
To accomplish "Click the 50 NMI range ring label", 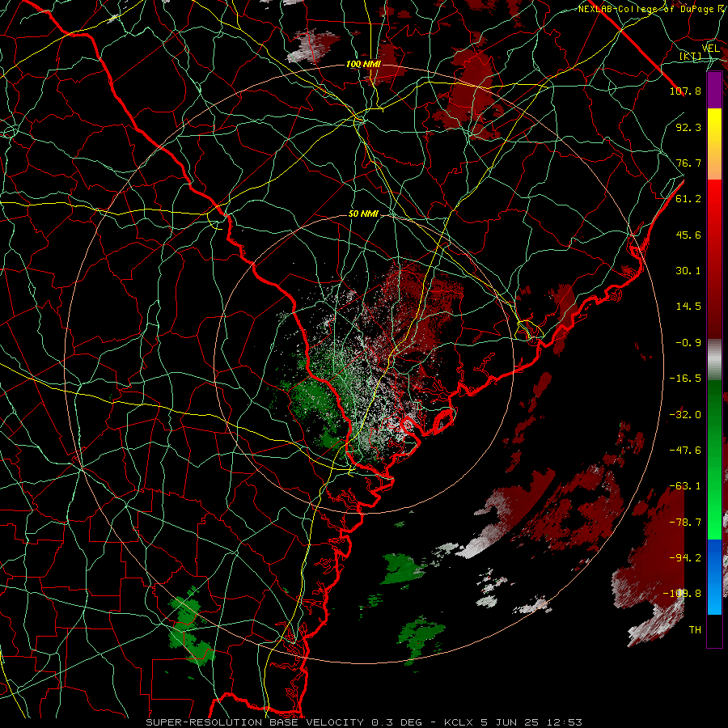I will click(x=363, y=214).
